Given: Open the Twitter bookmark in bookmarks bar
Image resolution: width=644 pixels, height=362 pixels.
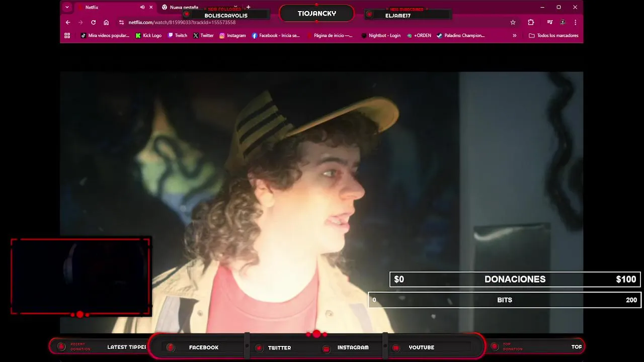Looking at the screenshot, I should coord(203,36).
